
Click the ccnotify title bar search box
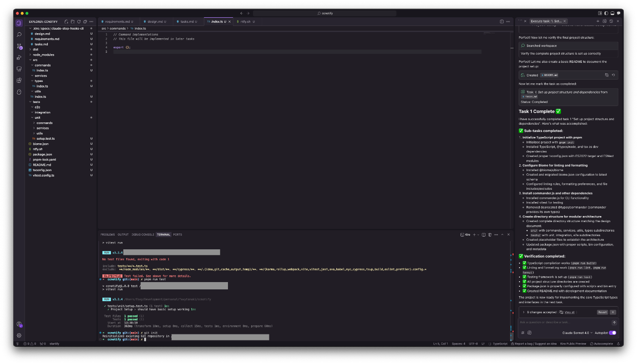tap(325, 13)
